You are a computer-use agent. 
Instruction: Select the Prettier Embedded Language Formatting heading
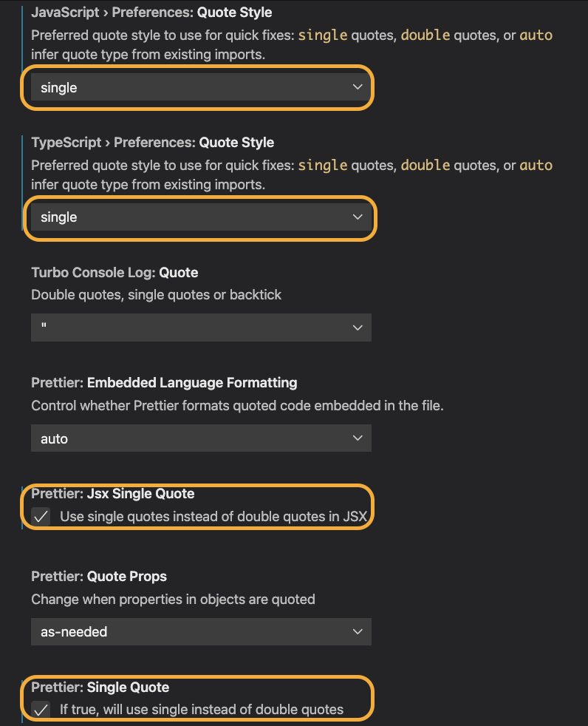164,383
